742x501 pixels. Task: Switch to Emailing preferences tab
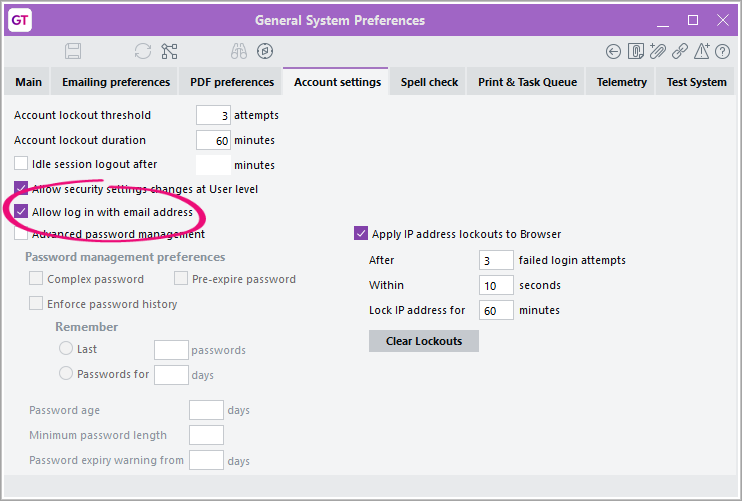click(x=116, y=82)
